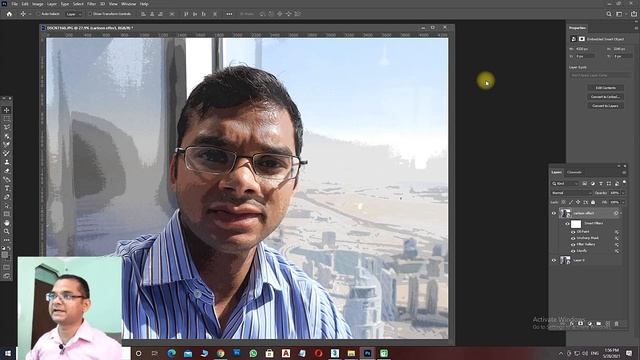Click the Convert to Layers button
The height and width of the screenshot is (360, 640).
click(606, 106)
